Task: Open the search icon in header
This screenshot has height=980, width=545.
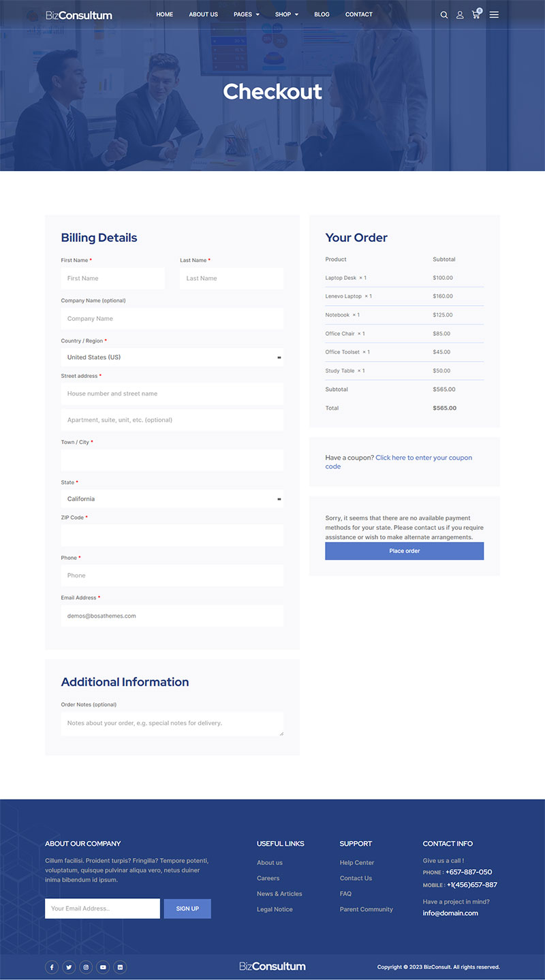Action: click(x=444, y=15)
